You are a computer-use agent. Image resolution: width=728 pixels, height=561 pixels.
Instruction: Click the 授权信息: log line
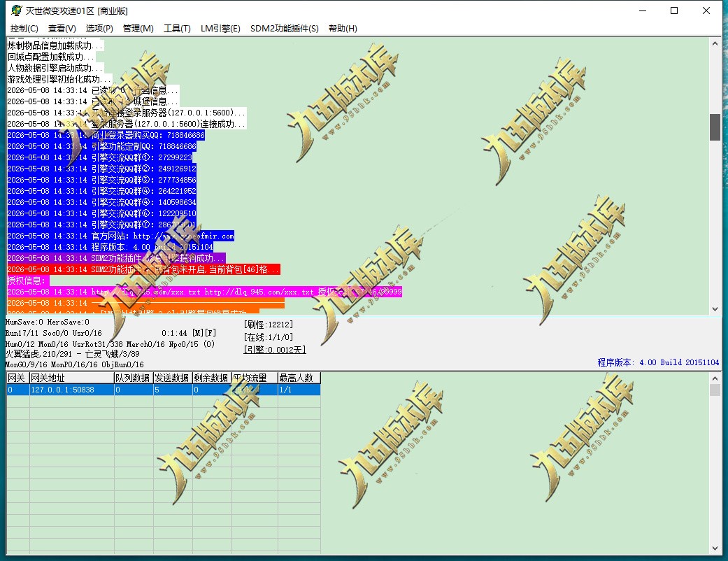(x=28, y=280)
